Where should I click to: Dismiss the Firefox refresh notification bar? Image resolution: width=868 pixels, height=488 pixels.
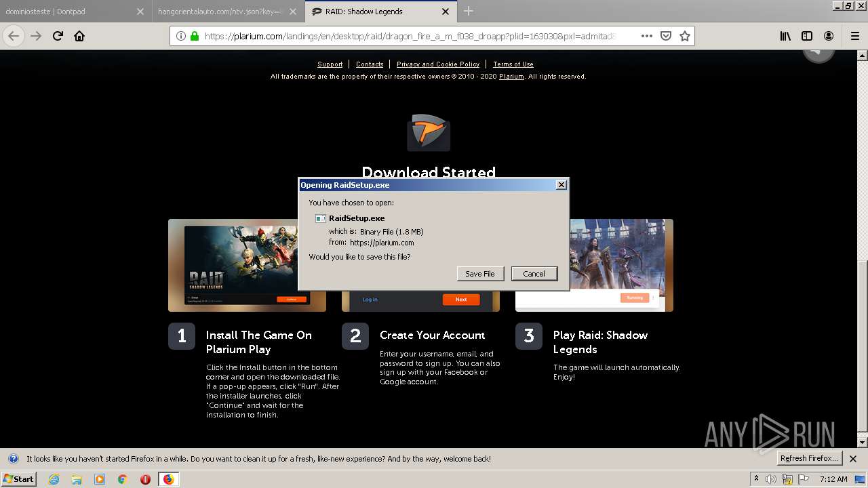(x=853, y=459)
